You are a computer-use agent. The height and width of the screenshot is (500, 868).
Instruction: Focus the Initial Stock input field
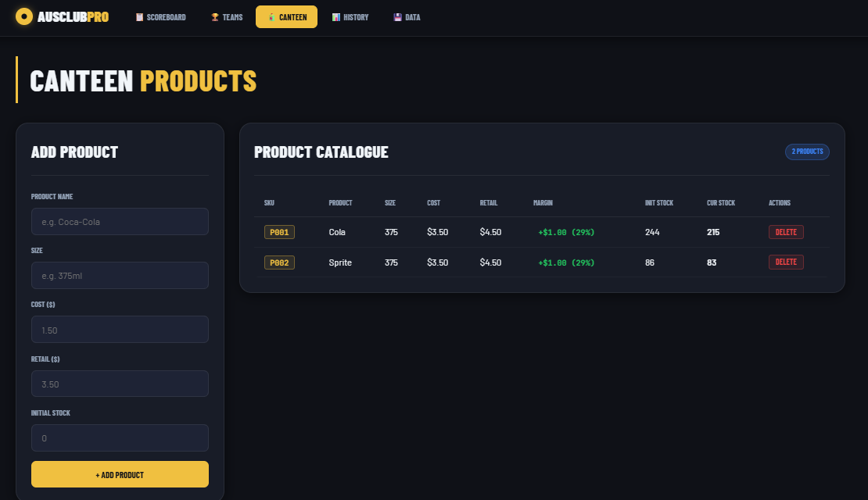(x=120, y=438)
